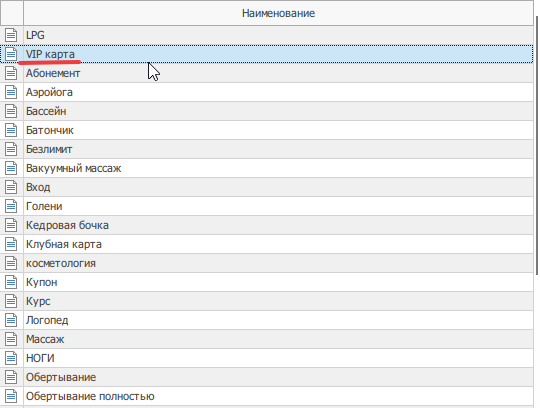Select the Аэройога entry
The image size is (540, 408).
click(279, 92)
